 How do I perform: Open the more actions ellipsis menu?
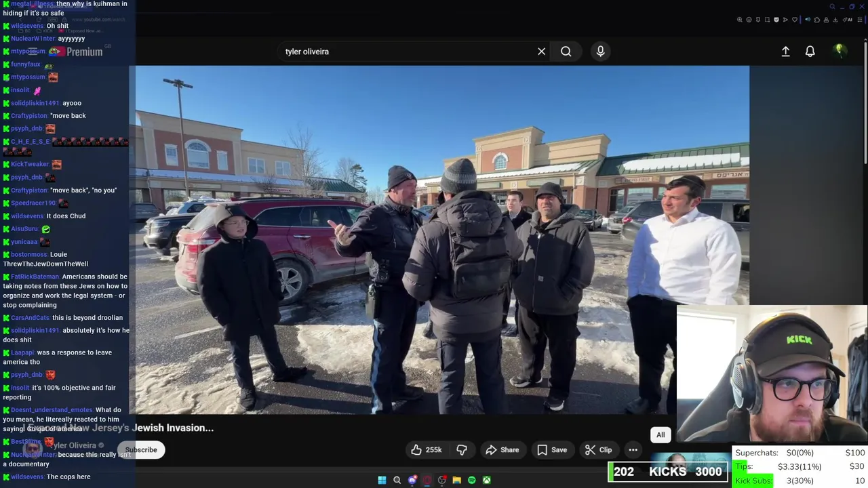click(633, 450)
